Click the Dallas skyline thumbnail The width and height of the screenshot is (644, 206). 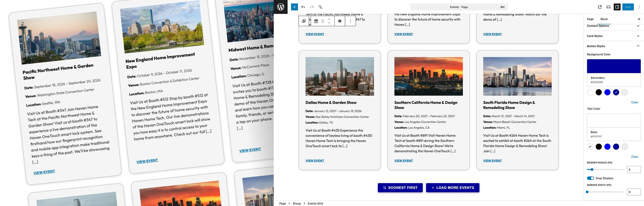[340, 76]
